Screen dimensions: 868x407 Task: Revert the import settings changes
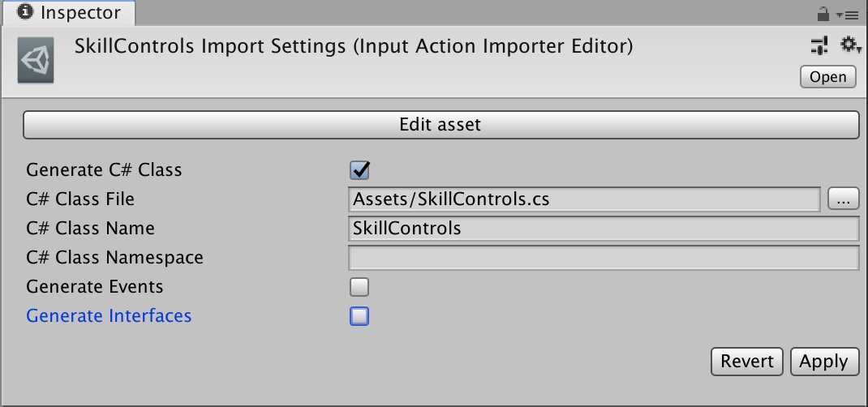tap(747, 362)
